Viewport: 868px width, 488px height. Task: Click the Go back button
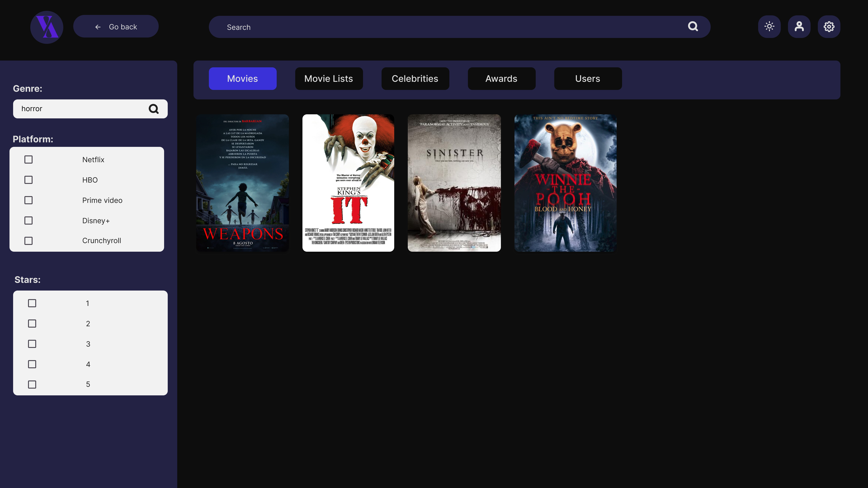pos(116,26)
